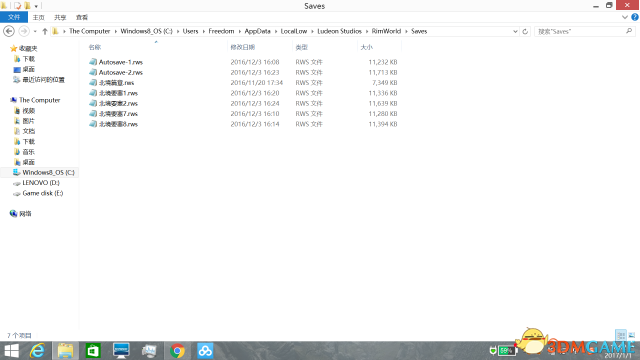Open the blue 文件 menu
The width and height of the screenshot is (640, 360).
pyautogui.click(x=14, y=17)
